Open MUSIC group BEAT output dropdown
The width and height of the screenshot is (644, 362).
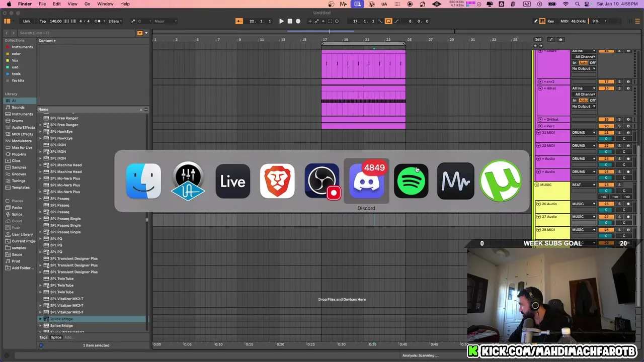coord(584,185)
